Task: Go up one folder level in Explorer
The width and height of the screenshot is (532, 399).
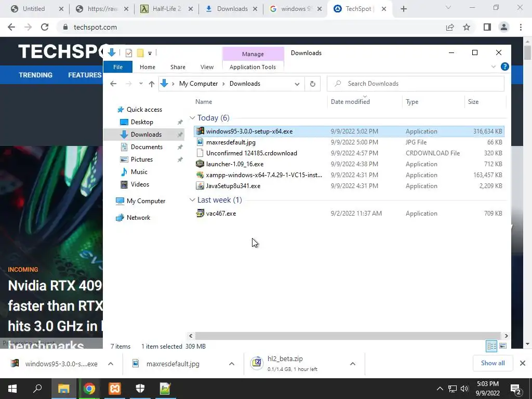Action: 152,84
